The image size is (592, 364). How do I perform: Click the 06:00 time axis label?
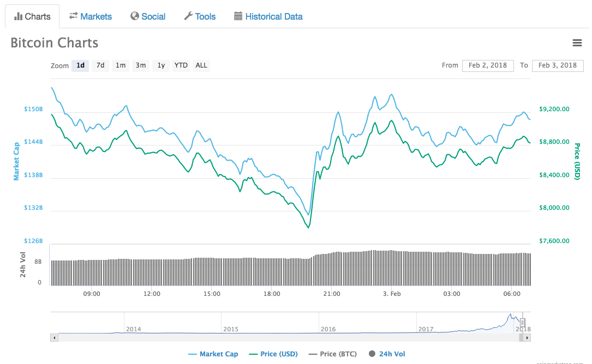click(512, 294)
